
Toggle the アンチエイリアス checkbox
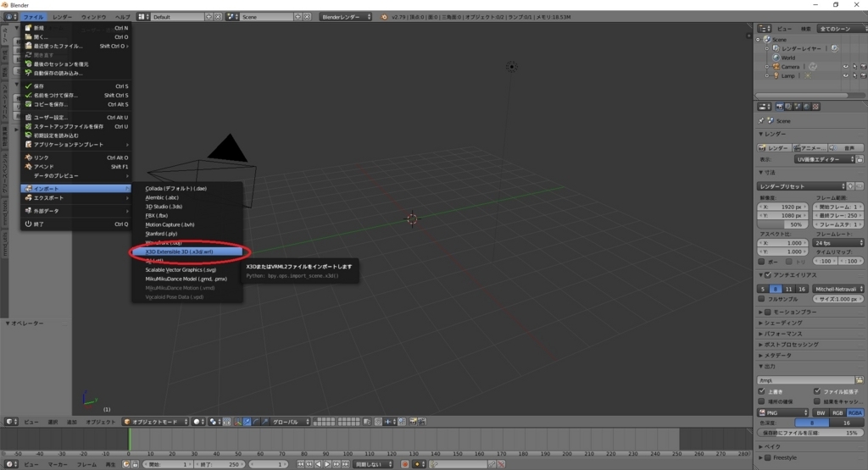768,275
